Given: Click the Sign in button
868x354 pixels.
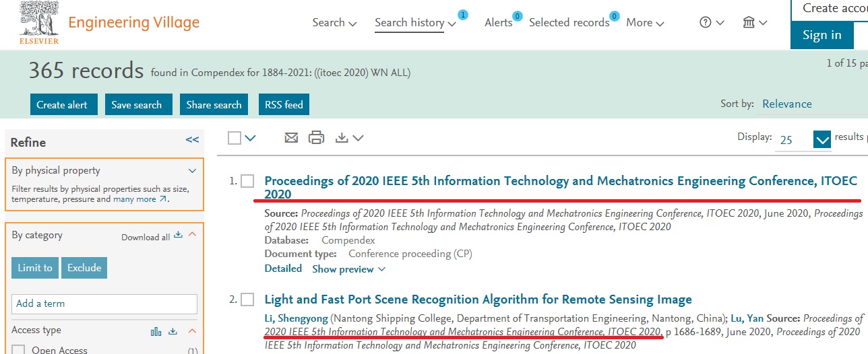Looking at the screenshot, I should pos(821,35).
